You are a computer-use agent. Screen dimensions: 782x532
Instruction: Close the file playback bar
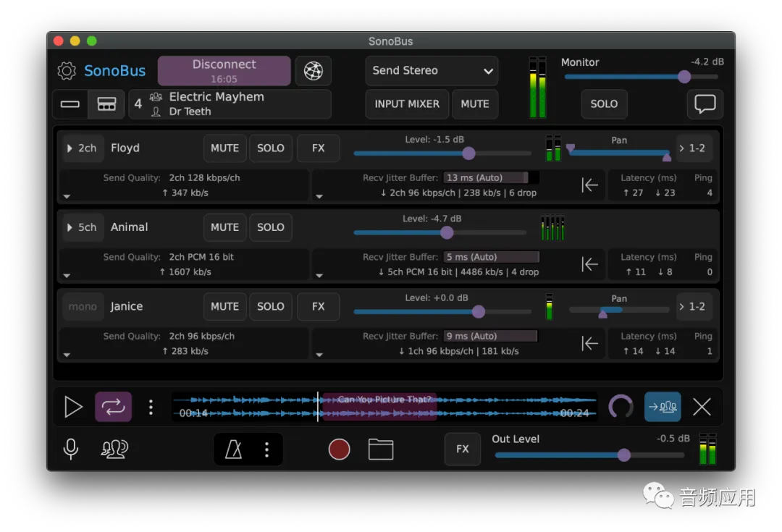[702, 408]
